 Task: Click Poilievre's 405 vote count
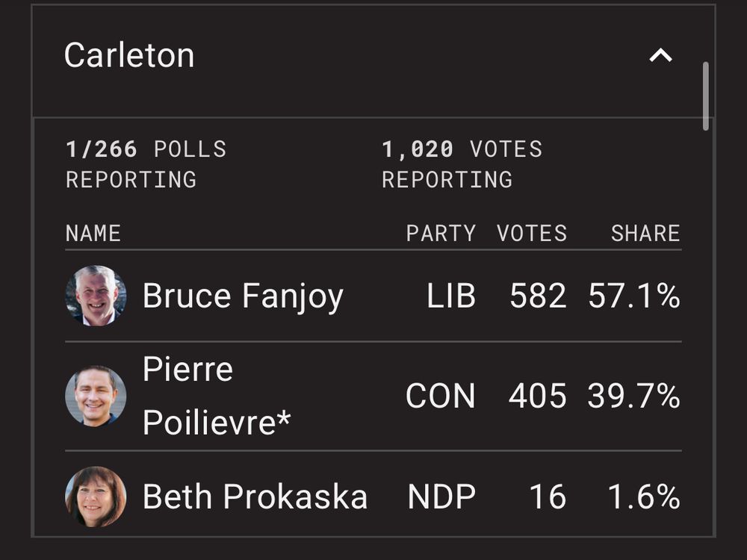537,396
